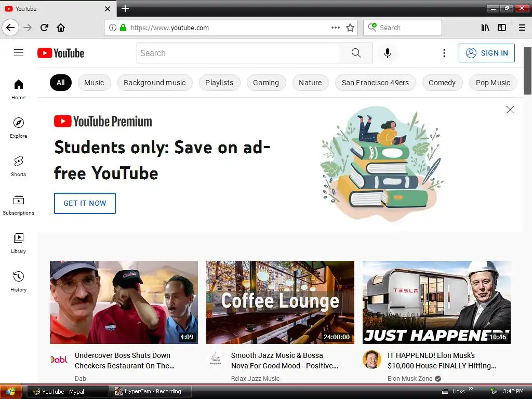Bookmark this page with star icon
Viewport: 532px width, 399px height.
pos(350,28)
